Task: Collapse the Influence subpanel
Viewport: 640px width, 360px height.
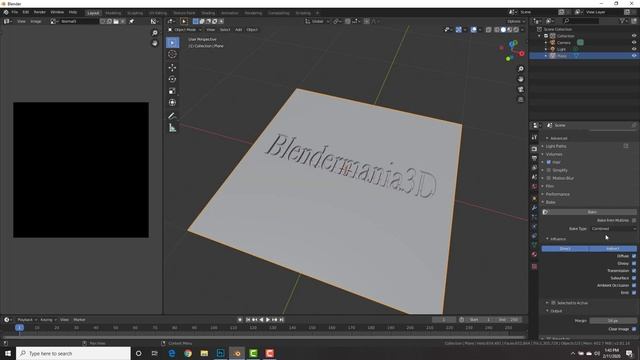Action: (x=558, y=239)
